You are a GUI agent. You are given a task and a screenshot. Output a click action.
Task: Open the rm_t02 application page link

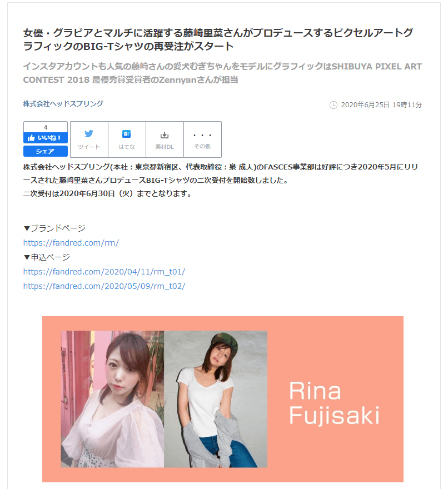click(x=104, y=286)
